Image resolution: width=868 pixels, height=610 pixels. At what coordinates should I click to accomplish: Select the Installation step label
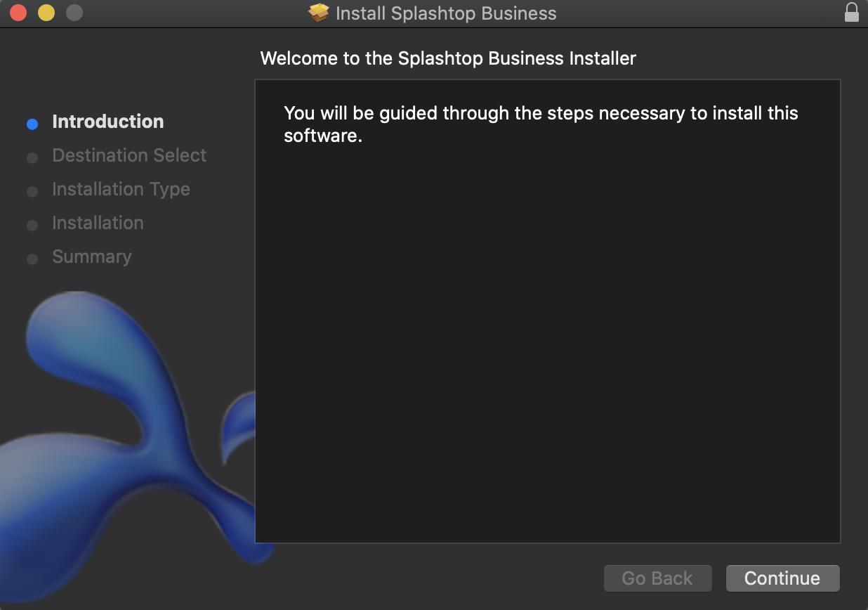[x=98, y=223]
